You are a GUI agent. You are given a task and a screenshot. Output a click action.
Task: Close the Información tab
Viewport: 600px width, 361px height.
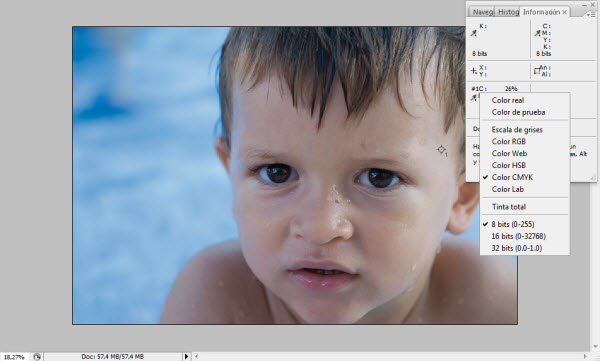564,12
